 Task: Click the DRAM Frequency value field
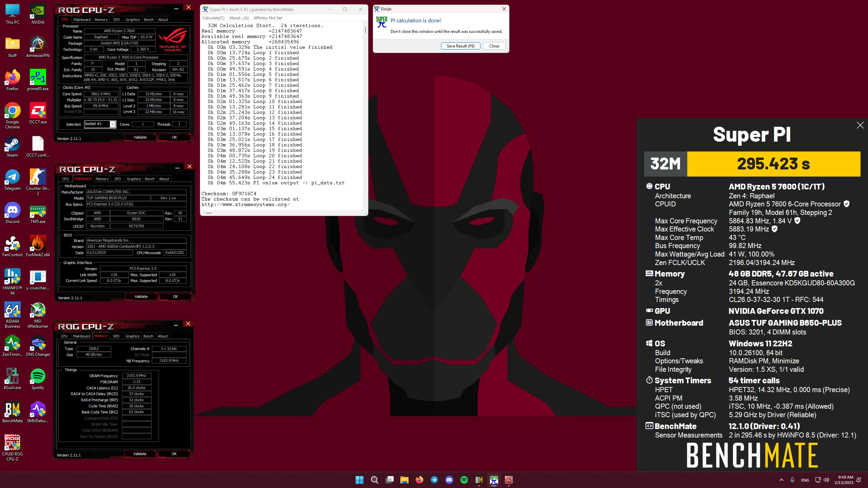(136, 375)
